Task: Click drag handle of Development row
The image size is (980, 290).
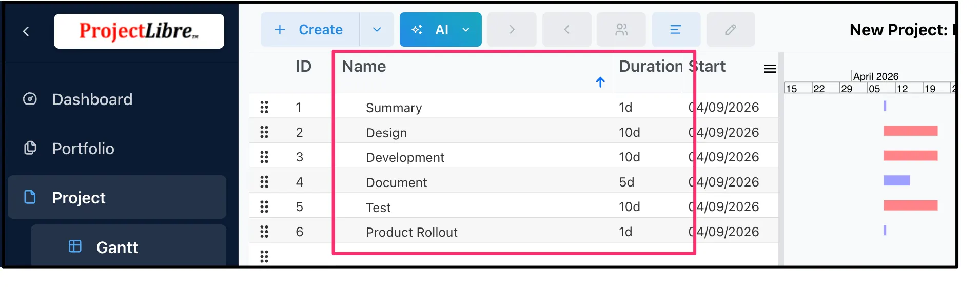Action: coord(264,157)
